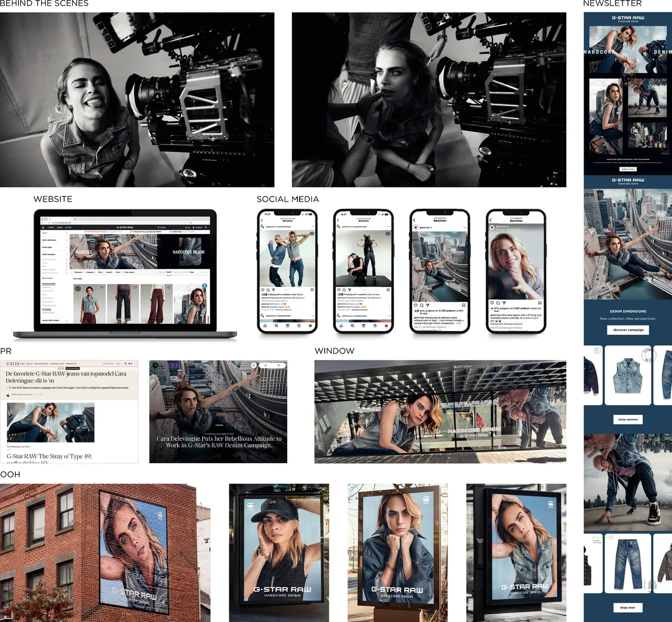The image size is (672, 622).
Task: Favorite the burgundy flared trousers with heart
Action: [168, 288]
